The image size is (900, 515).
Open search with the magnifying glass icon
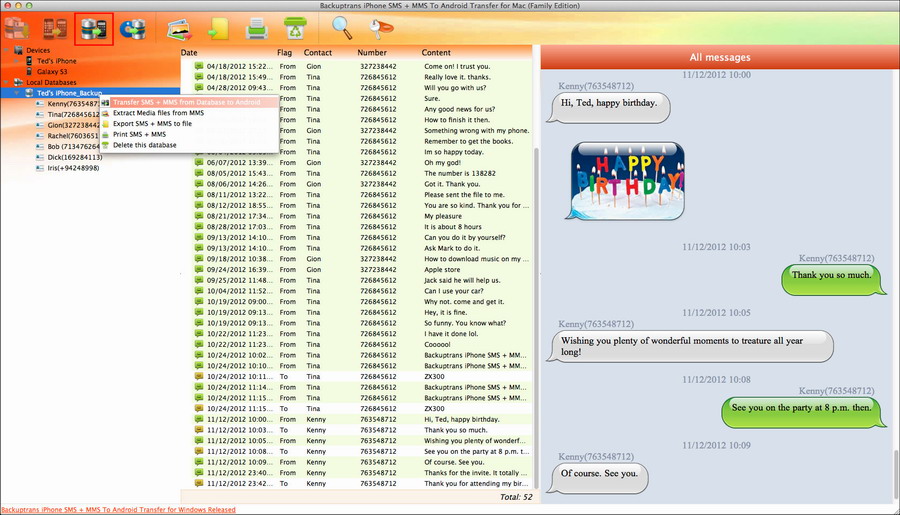342,28
